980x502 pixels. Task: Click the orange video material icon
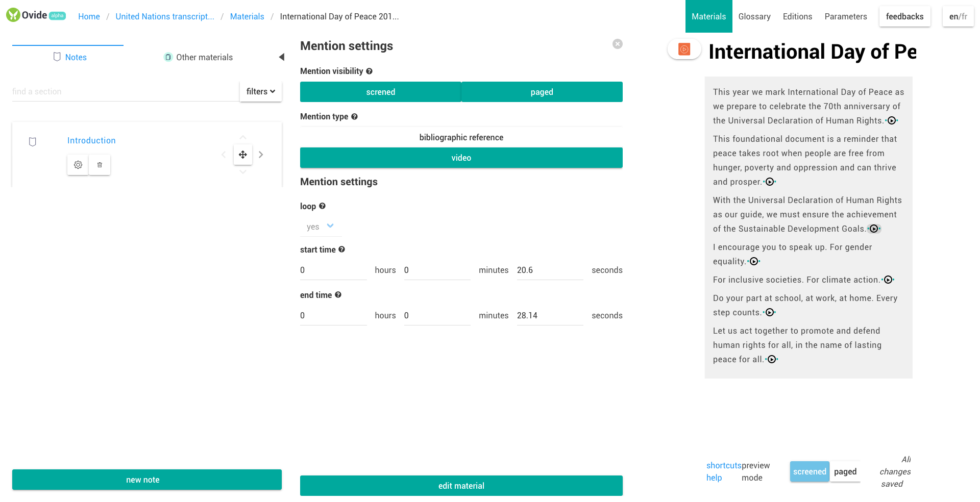(684, 49)
